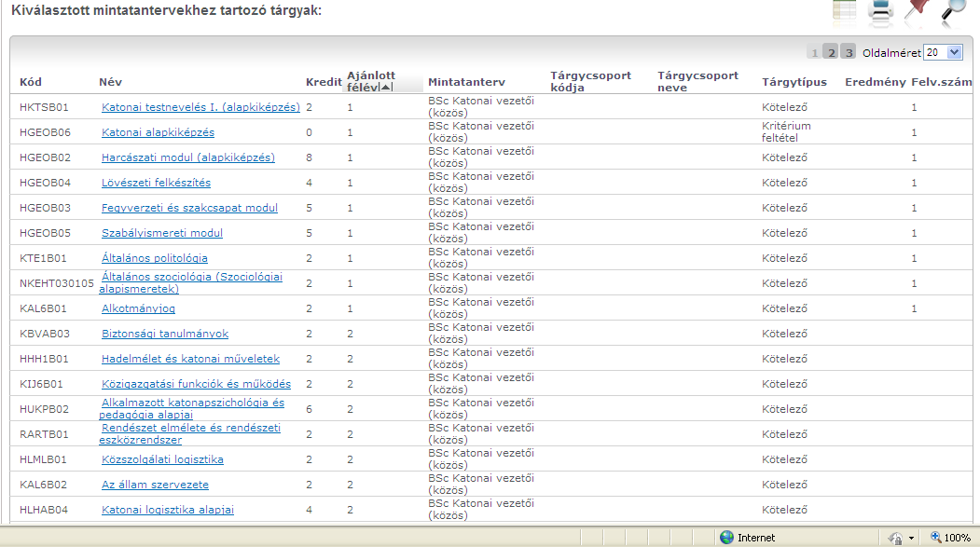Open the browser zoom level icon
This screenshot has width=980, height=547.
tap(935, 537)
